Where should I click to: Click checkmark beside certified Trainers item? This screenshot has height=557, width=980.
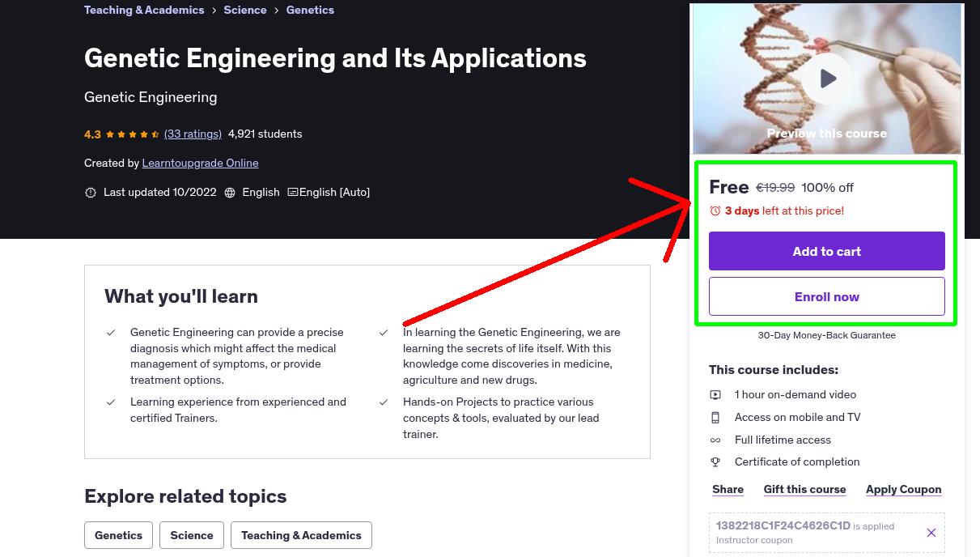pos(111,402)
